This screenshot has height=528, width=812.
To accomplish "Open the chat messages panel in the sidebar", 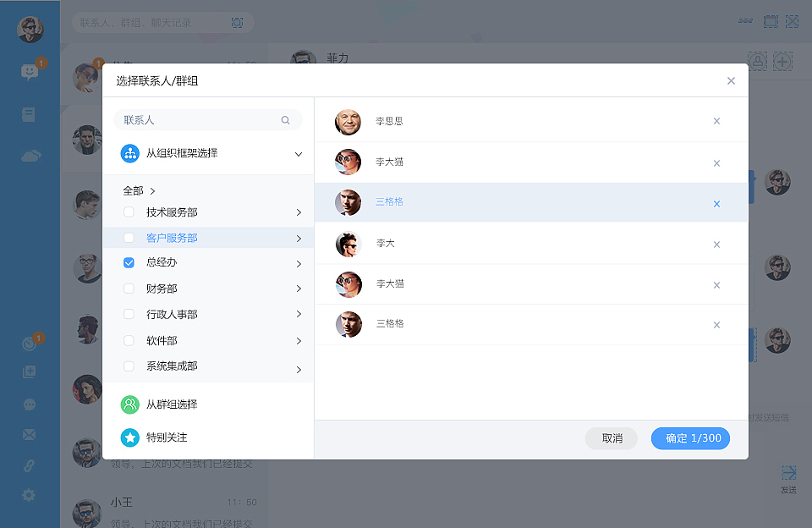I will tap(30, 72).
